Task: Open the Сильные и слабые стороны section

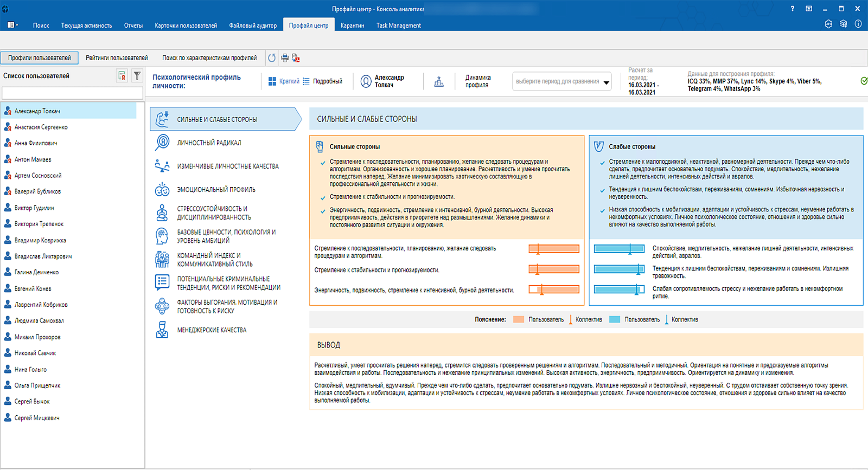Action: pyautogui.click(x=226, y=119)
